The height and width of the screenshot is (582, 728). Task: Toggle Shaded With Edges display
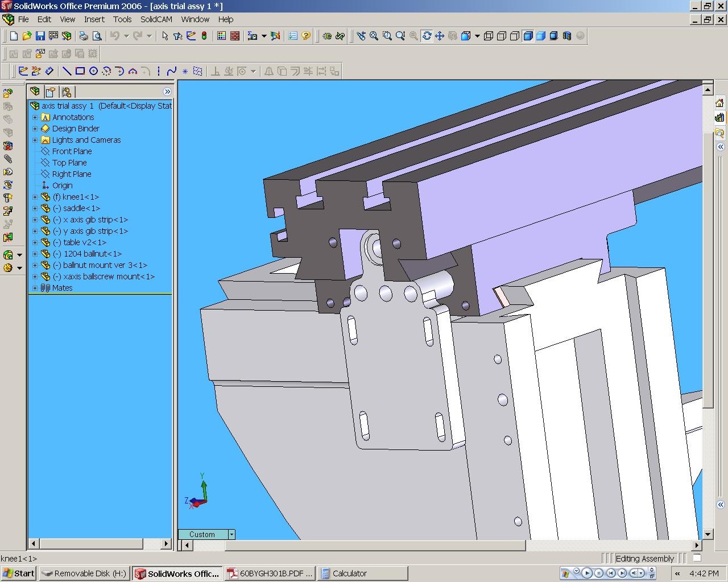tap(528, 36)
